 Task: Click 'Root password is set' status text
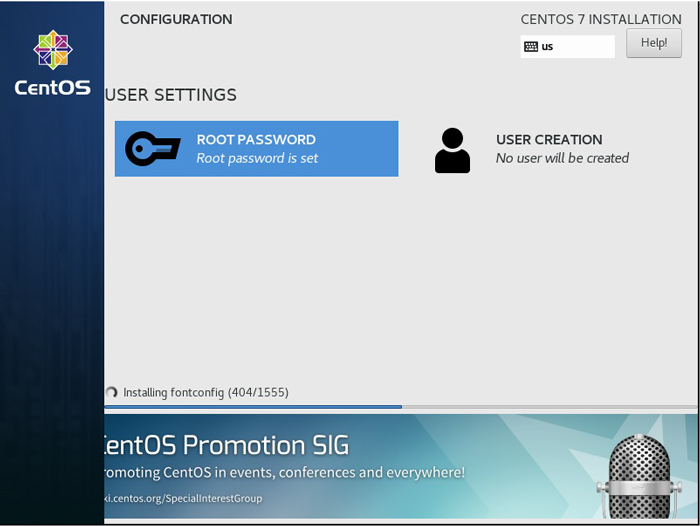click(x=257, y=159)
